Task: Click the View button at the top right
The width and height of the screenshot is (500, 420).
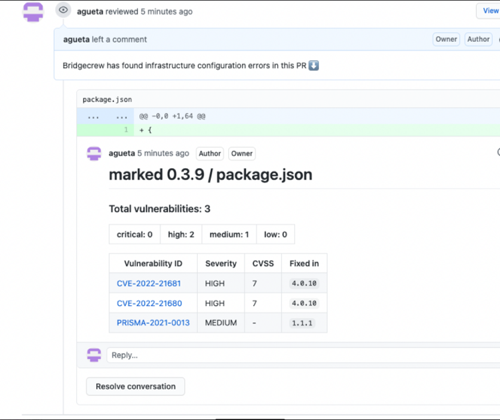Action: point(489,11)
